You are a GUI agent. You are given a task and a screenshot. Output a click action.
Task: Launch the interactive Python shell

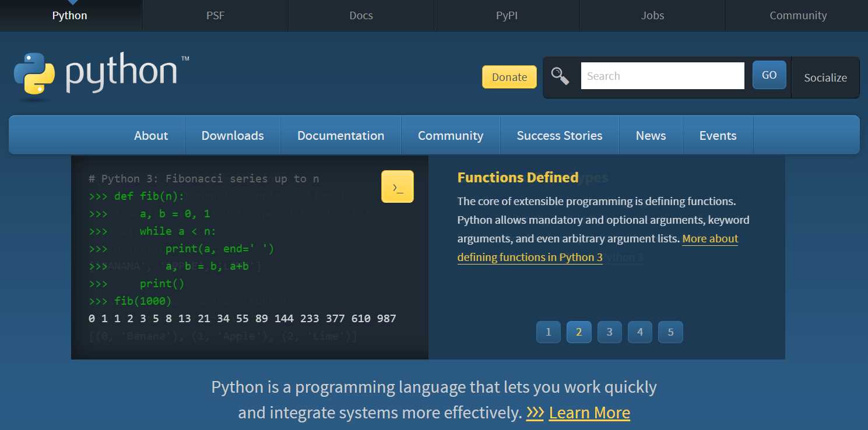click(397, 186)
